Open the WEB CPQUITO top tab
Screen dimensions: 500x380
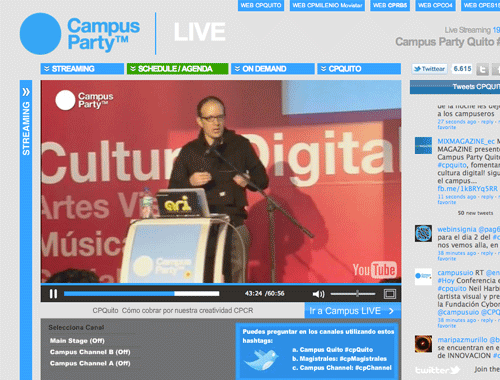point(261,5)
